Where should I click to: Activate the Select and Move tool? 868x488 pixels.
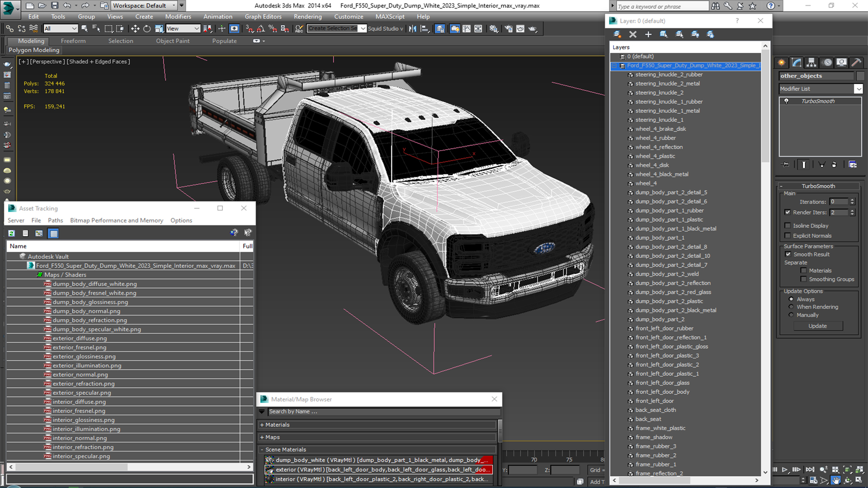[x=135, y=28]
